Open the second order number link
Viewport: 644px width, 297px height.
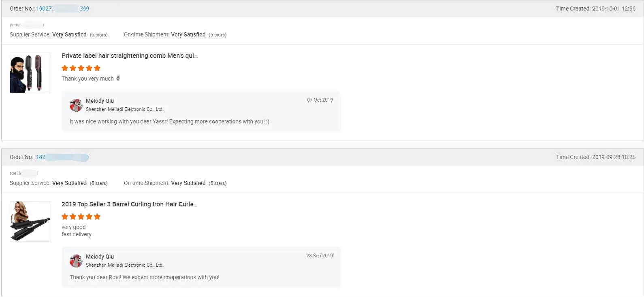[62, 157]
